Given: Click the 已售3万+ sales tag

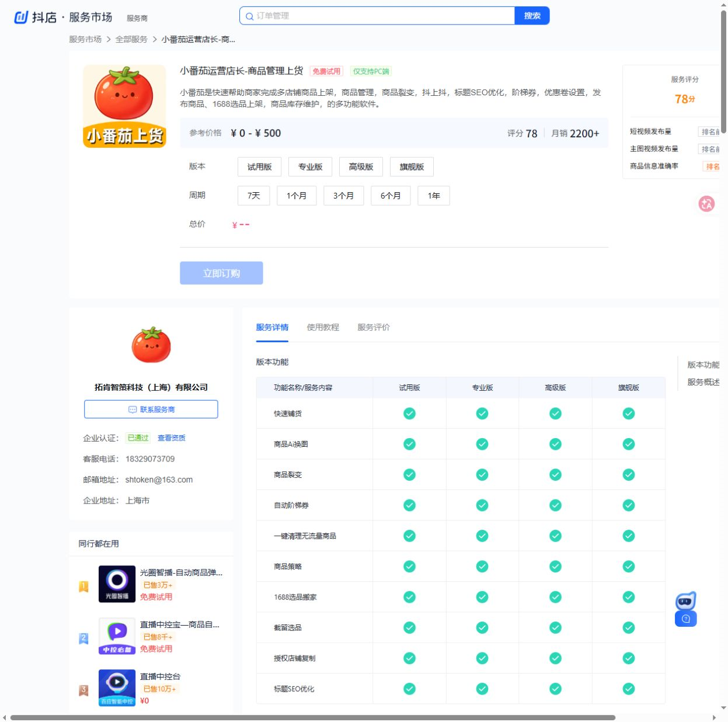Looking at the screenshot, I should [x=158, y=585].
